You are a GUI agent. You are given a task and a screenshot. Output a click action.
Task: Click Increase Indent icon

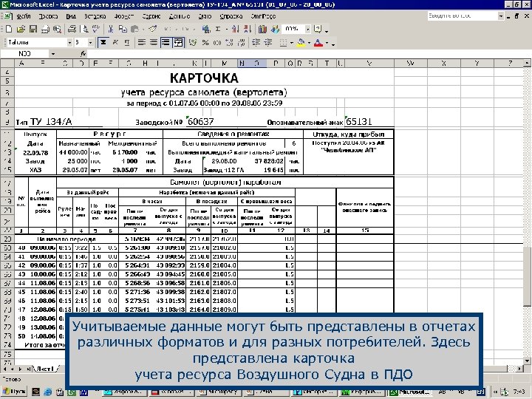pos(268,43)
